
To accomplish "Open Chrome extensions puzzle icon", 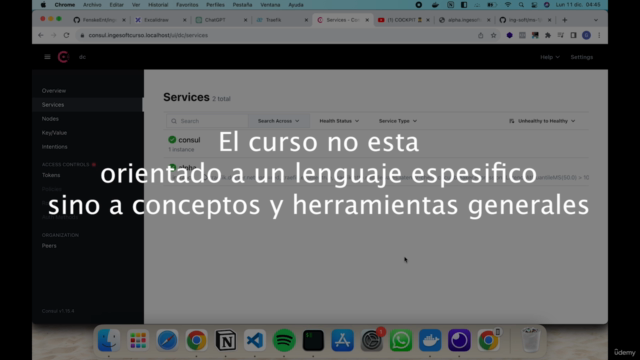I will click(x=548, y=35).
